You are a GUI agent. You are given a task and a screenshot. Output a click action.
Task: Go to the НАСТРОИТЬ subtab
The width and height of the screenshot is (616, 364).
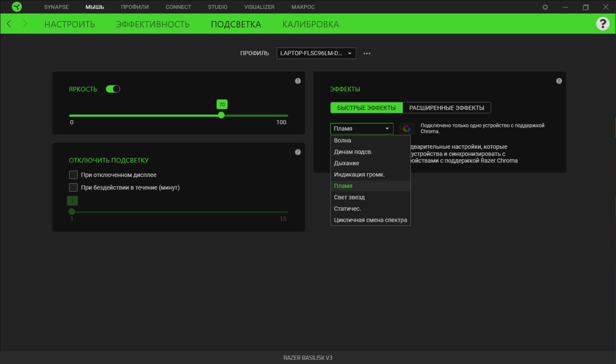[x=70, y=24]
